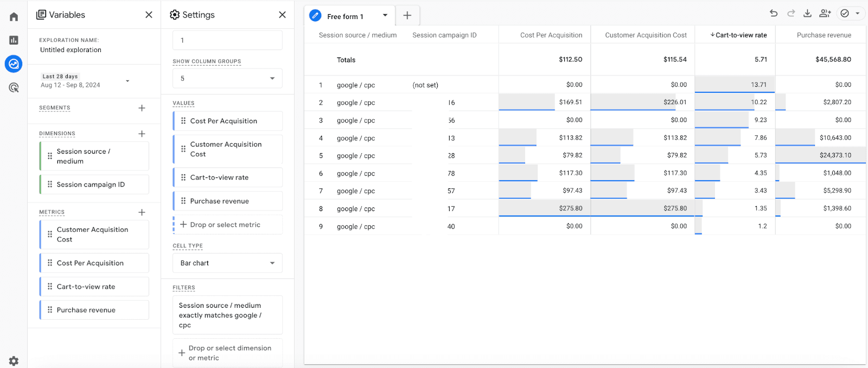
Task: Grab handle of Cart-to-view rate value in Settings
Action: (x=183, y=177)
